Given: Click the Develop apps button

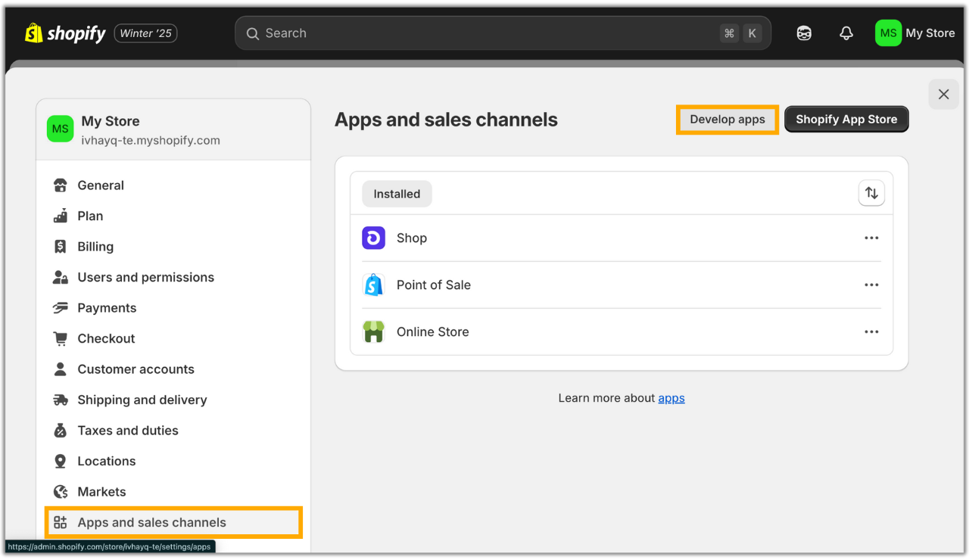Looking at the screenshot, I should [727, 120].
